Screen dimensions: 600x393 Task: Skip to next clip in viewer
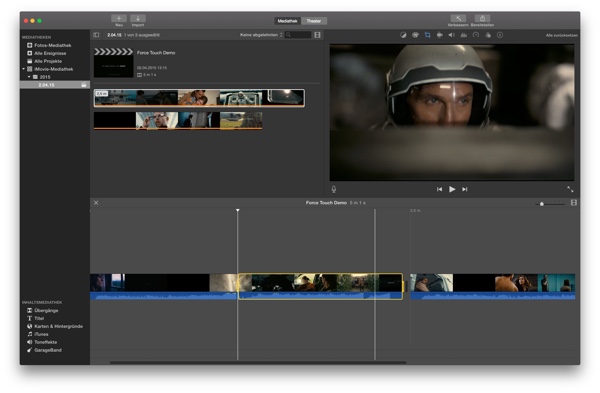465,189
